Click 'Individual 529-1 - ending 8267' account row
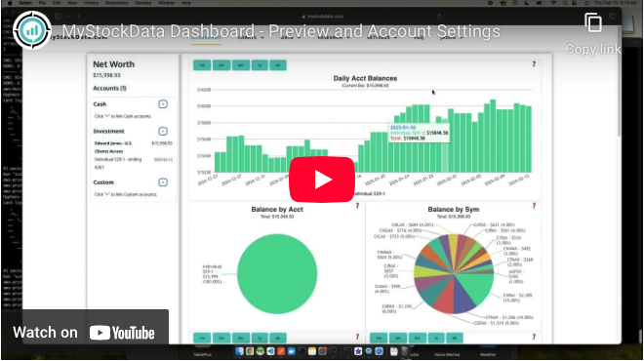Screen dimensions: 644x361 tap(134, 163)
